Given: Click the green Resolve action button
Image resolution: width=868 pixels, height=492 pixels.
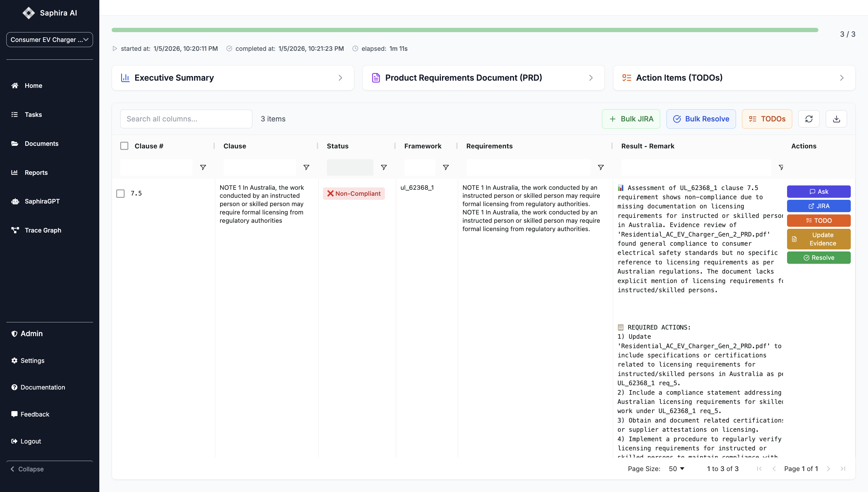Looking at the screenshot, I should [x=818, y=257].
